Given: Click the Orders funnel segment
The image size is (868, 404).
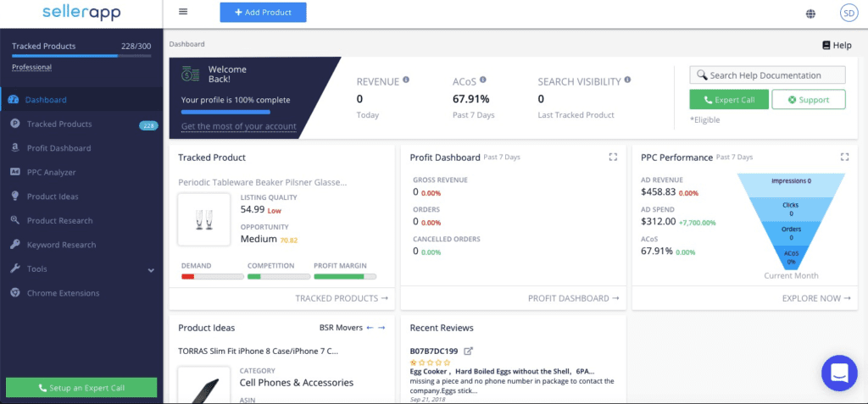Looking at the screenshot, I should tap(791, 233).
